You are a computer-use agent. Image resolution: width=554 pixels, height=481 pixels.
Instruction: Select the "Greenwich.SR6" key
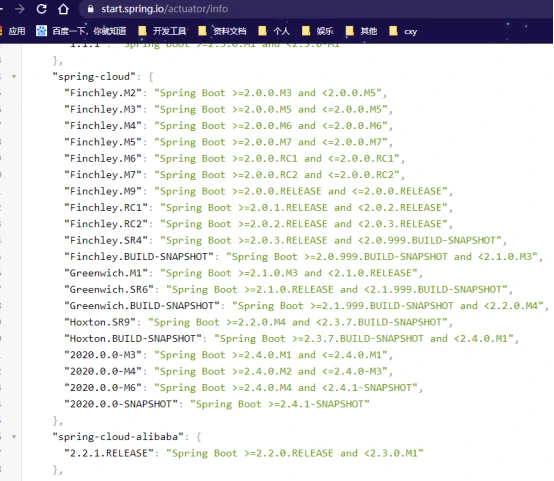click(109, 289)
